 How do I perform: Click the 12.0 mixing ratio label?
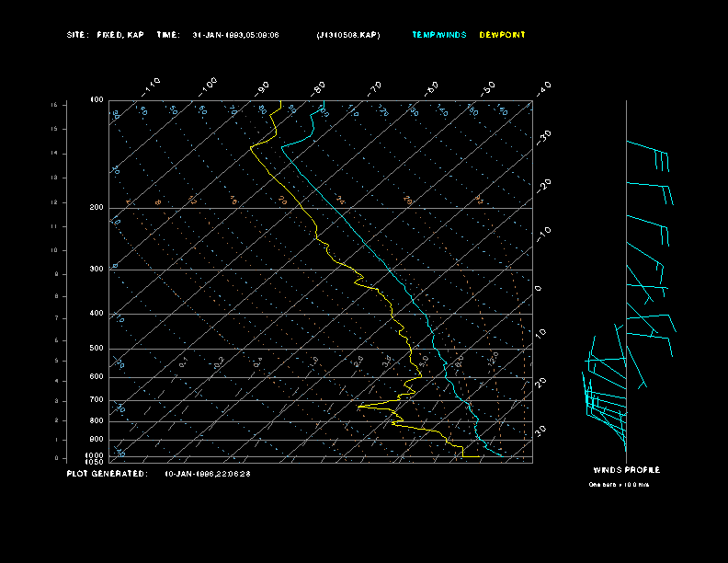493,359
